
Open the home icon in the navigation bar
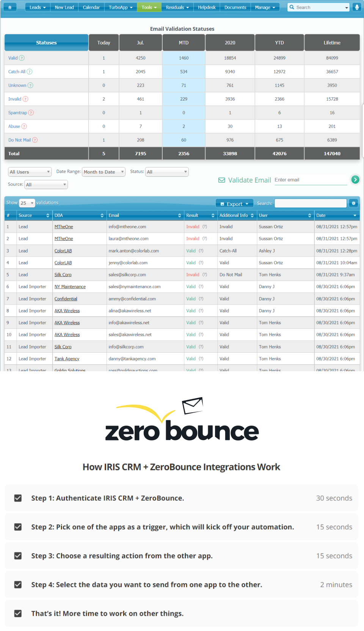[10, 7]
